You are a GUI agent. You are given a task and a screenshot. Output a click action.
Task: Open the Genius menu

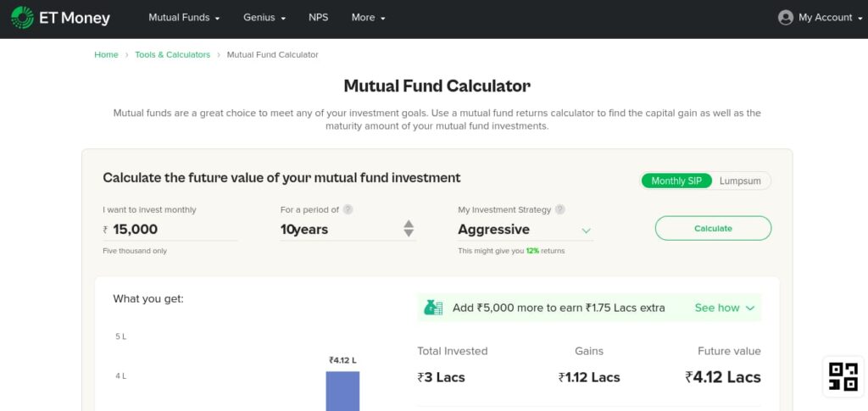264,18
